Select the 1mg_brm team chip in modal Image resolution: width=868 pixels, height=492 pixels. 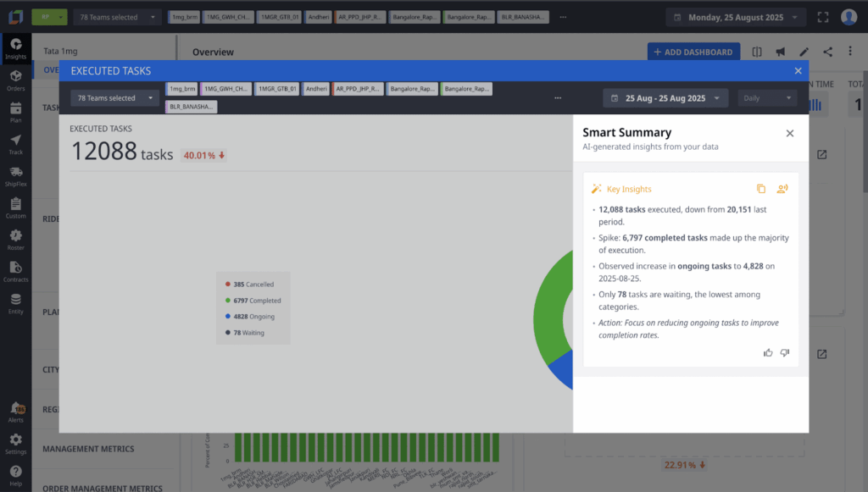182,89
